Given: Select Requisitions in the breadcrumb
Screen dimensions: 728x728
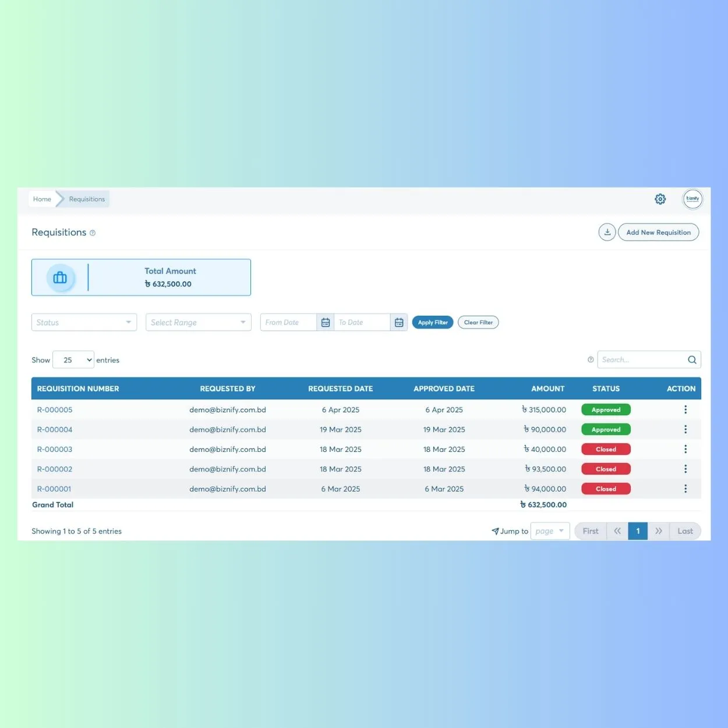Looking at the screenshot, I should coord(86,199).
